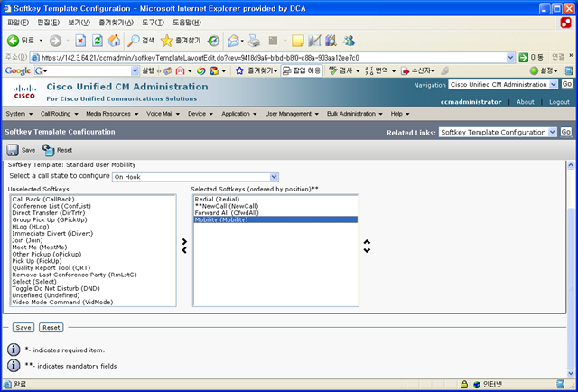Click Go button next to Navigation
Image resolution: width=578 pixels, height=392 pixels.
567,84
